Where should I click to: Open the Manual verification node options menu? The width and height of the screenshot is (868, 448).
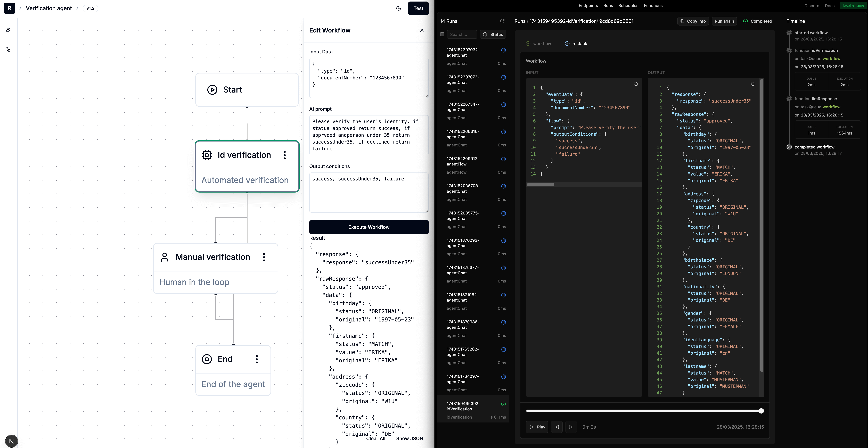click(x=264, y=257)
